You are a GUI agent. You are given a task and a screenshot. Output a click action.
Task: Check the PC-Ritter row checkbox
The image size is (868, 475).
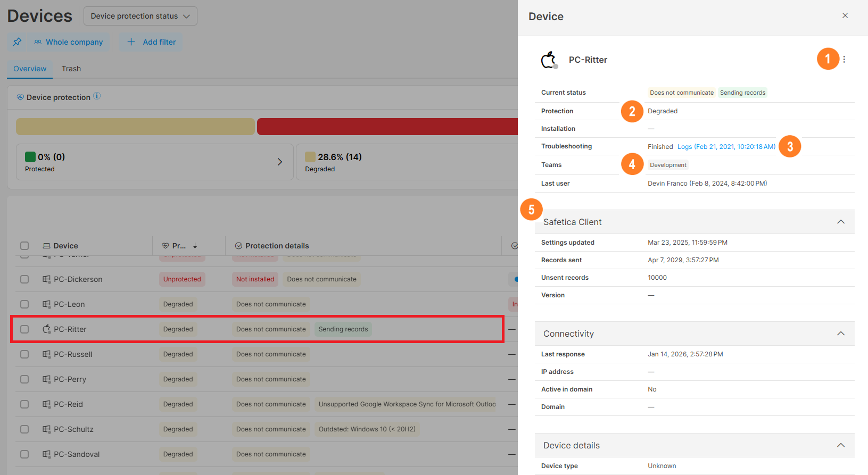(x=24, y=329)
